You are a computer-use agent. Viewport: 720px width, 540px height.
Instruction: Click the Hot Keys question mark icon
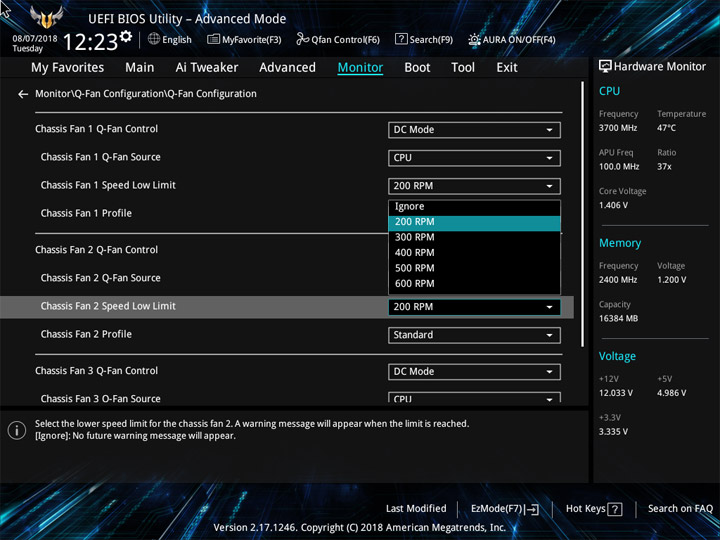coord(614,509)
